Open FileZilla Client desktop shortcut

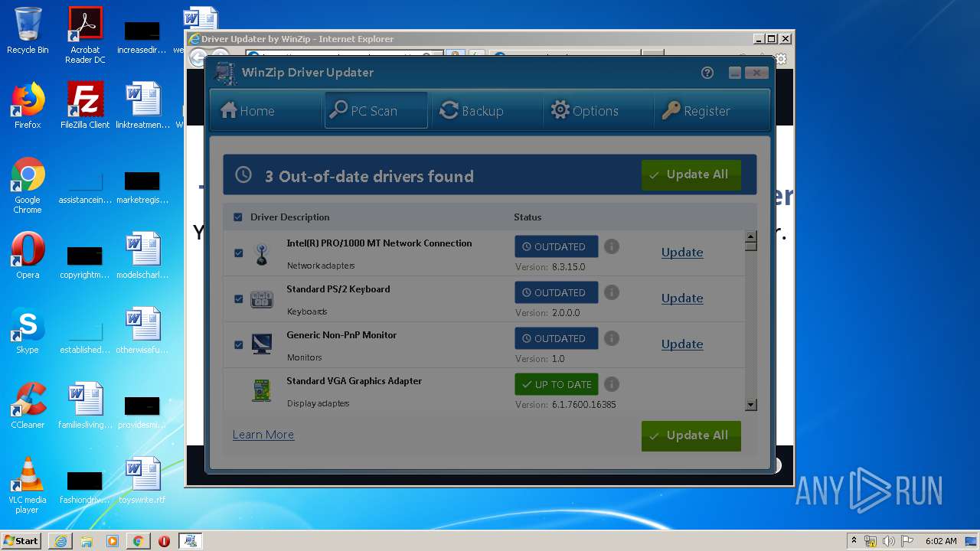point(85,105)
